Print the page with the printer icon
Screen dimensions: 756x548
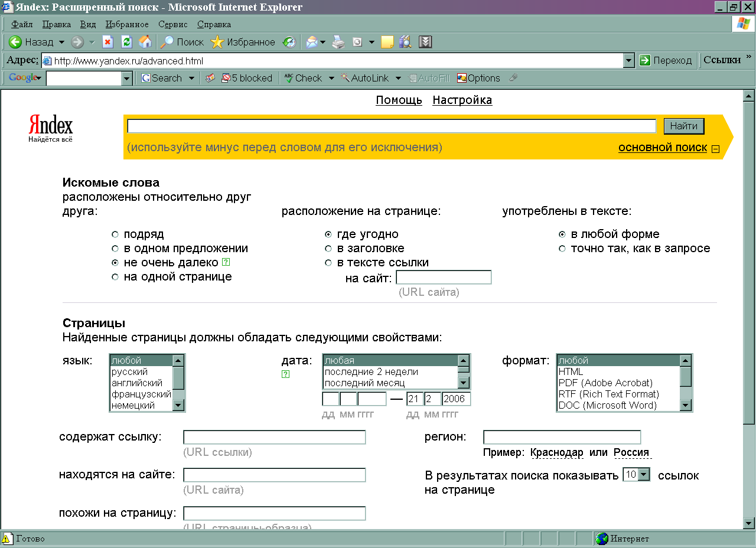[338, 42]
